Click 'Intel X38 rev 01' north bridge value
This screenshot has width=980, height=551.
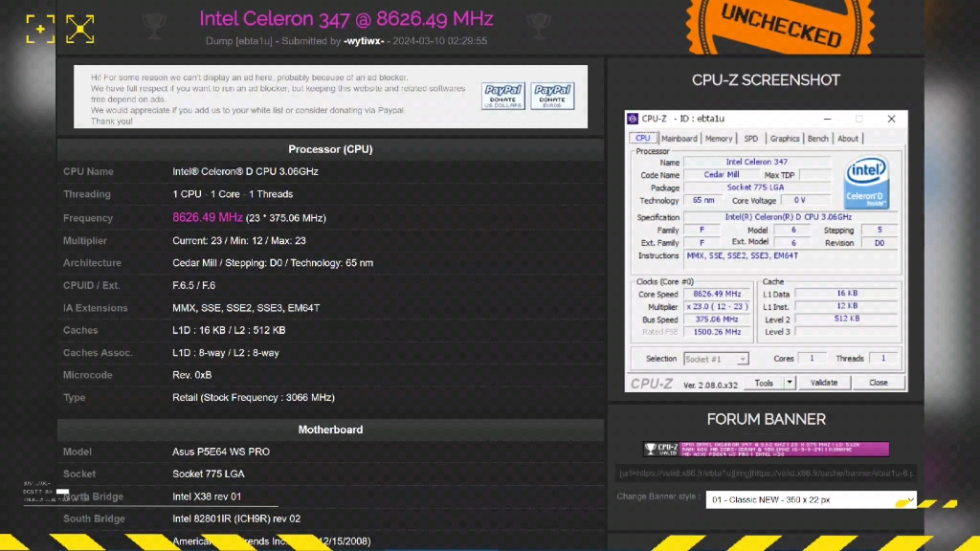tap(207, 496)
